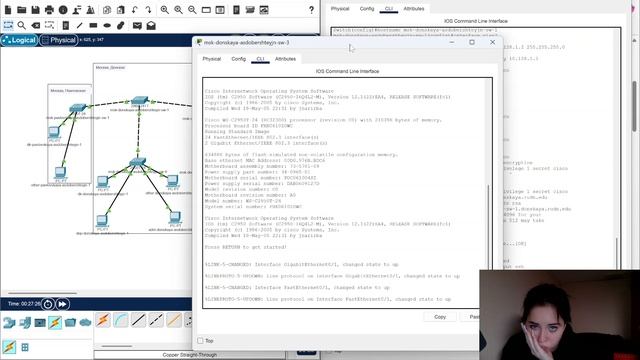Open Config tab in sw-3 window
The width and height of the screenshot is (640, 360).
(238, 59)
